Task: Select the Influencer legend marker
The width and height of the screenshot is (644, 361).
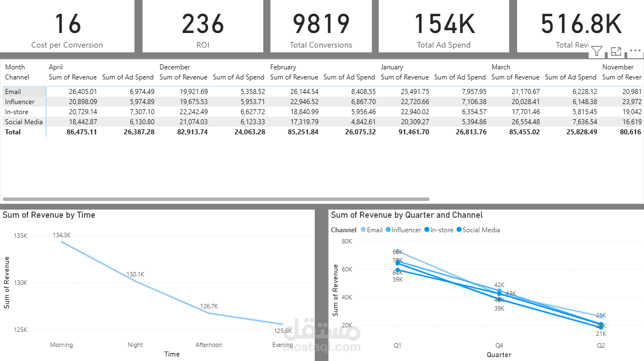Action: tap(388, 230)
